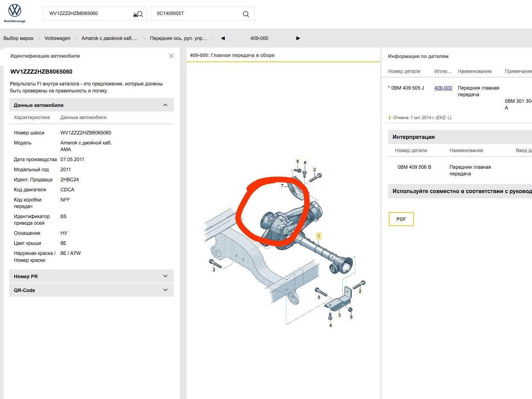Open breadcrumb Передняя ось, рул. упр.

tap(179, 38)
